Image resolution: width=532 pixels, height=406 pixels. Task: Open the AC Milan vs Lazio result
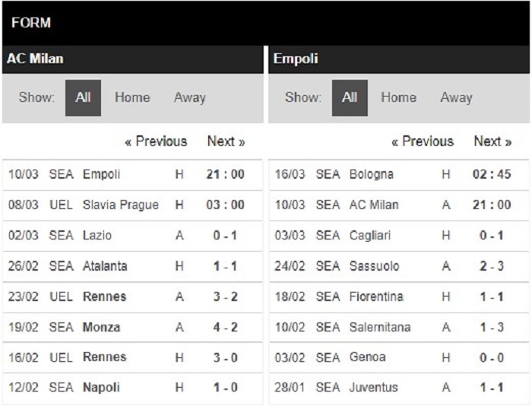click(x=132, y=236)
